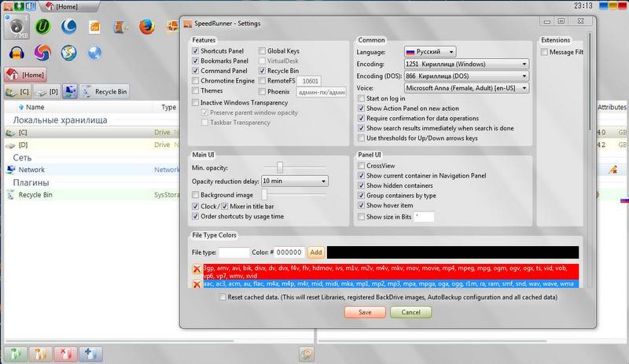
Task: Open the orange PDF reader shortcut
Action: (94, 28)
